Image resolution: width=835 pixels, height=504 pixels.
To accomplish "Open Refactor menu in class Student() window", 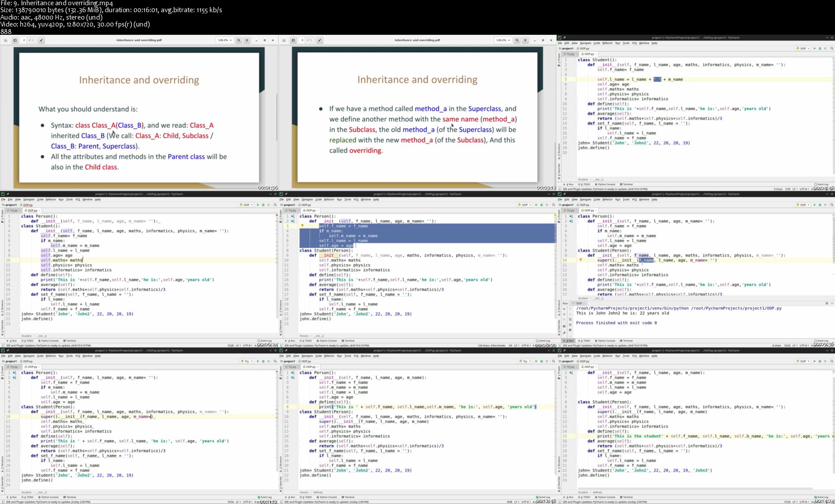I will pyautogui.click(x=607, y=43).
